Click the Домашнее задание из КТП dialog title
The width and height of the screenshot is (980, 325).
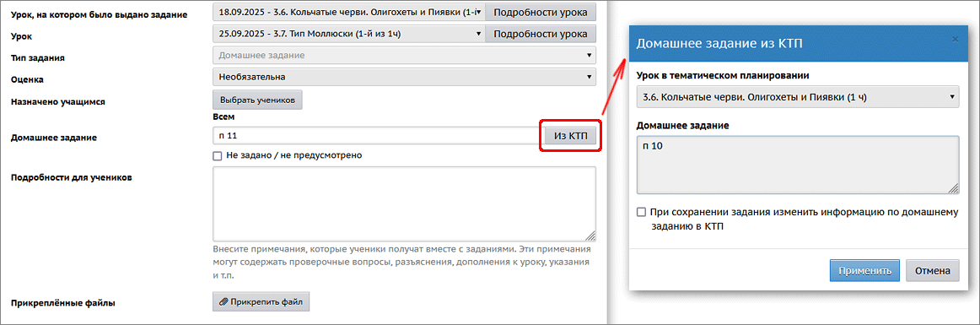click(719, 43)
